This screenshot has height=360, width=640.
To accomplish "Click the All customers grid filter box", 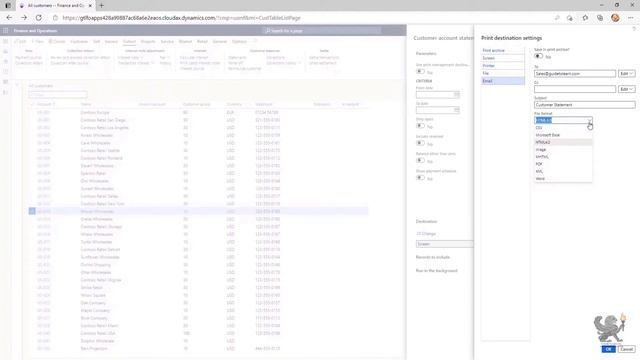I will 58,95.
